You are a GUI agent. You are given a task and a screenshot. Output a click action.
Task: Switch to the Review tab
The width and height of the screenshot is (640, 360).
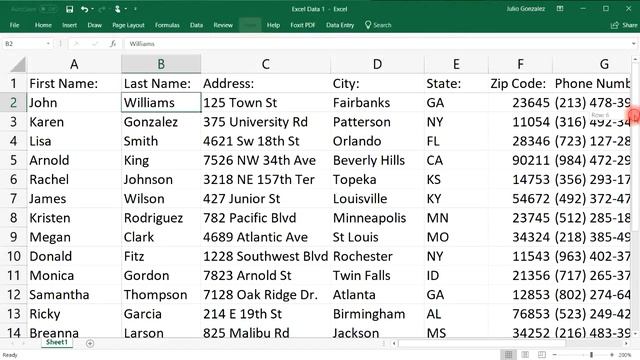tap(223, 25)
